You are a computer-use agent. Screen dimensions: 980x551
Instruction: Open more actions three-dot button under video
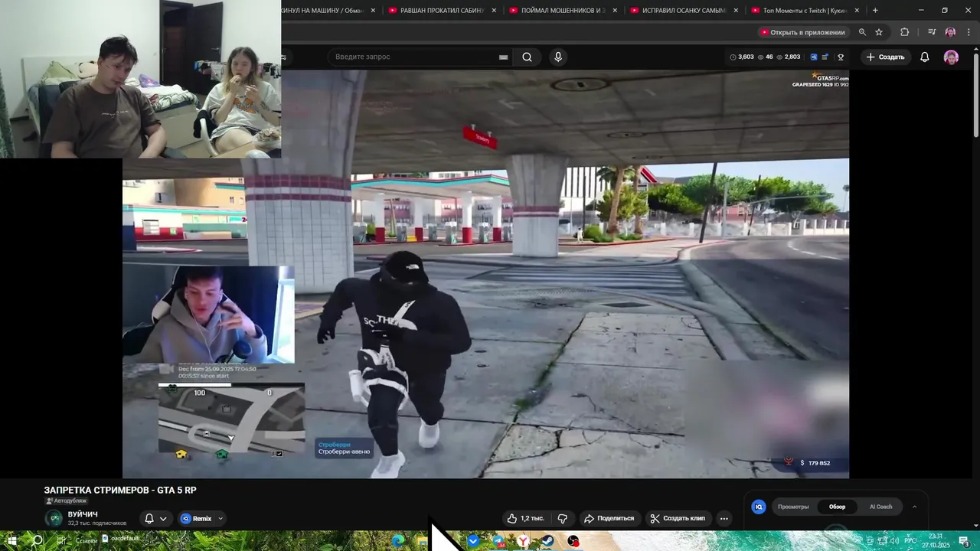point(724,518)
